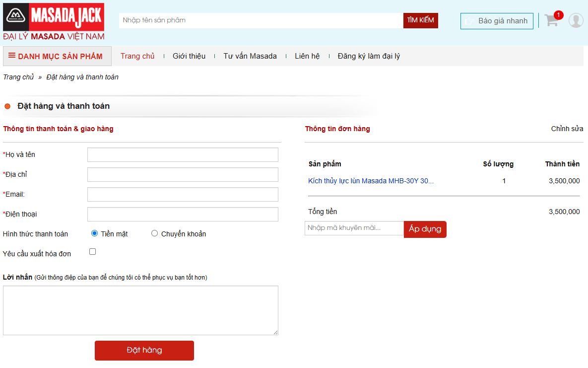Click the Số lượng column header

pyautogui.click(x=498, y=164)
